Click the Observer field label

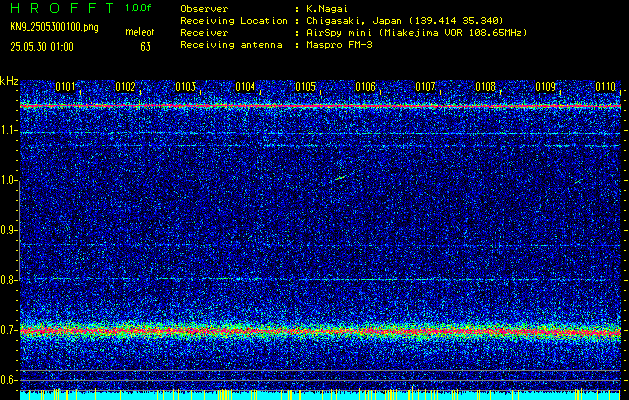click(204, 9)
